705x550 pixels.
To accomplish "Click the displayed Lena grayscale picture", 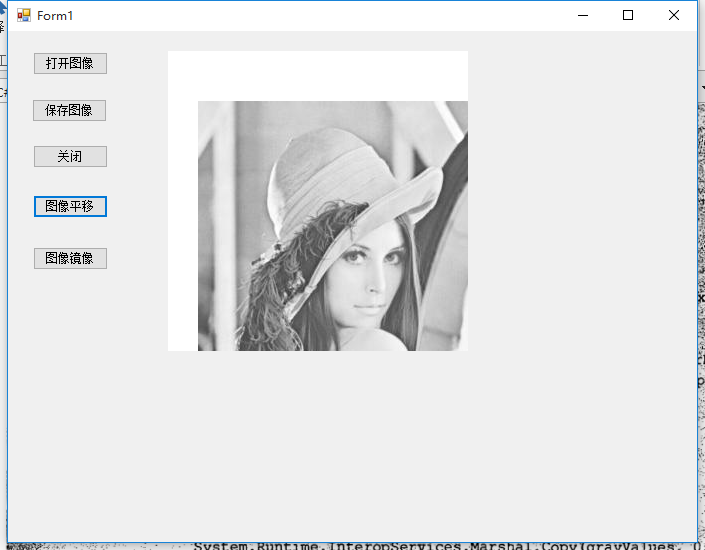I will (x=333, y=226).
